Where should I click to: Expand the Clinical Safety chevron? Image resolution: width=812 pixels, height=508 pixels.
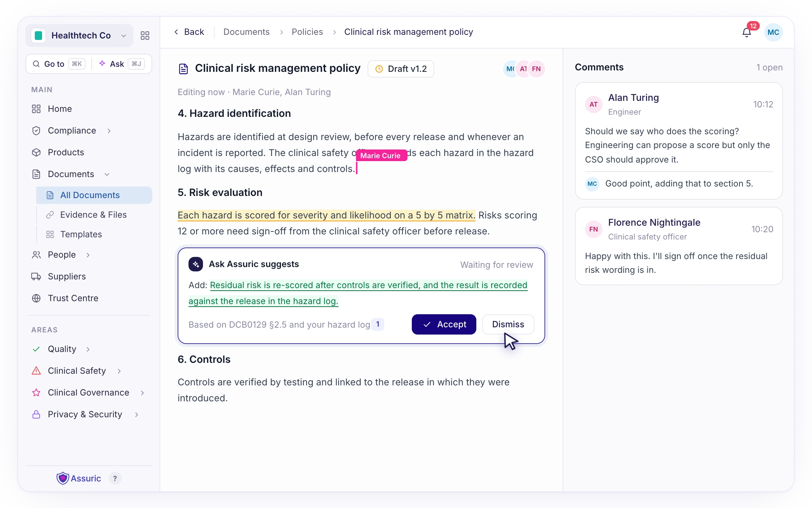(x=119, y=371)
